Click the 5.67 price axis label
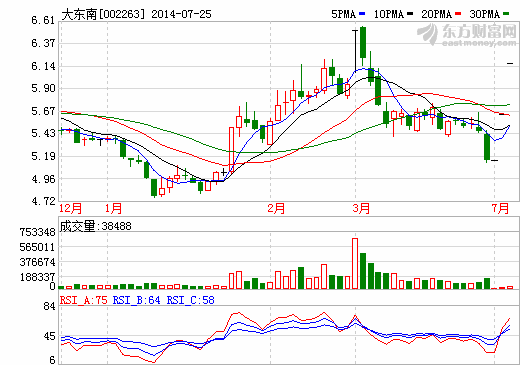The image size is (520, 365). pos(43,111)
